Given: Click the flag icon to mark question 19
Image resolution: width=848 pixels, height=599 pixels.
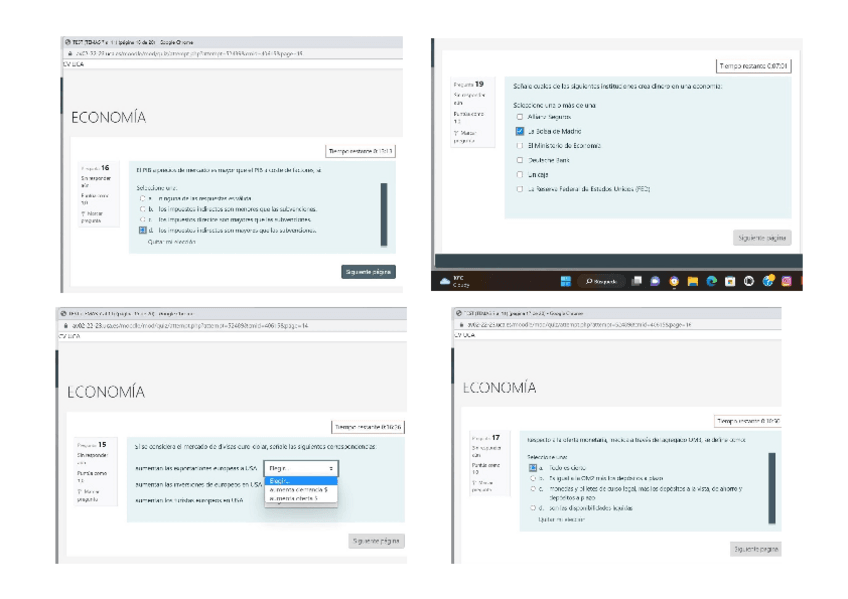Looking at the screenshot, I should click(x=456, y=133).
